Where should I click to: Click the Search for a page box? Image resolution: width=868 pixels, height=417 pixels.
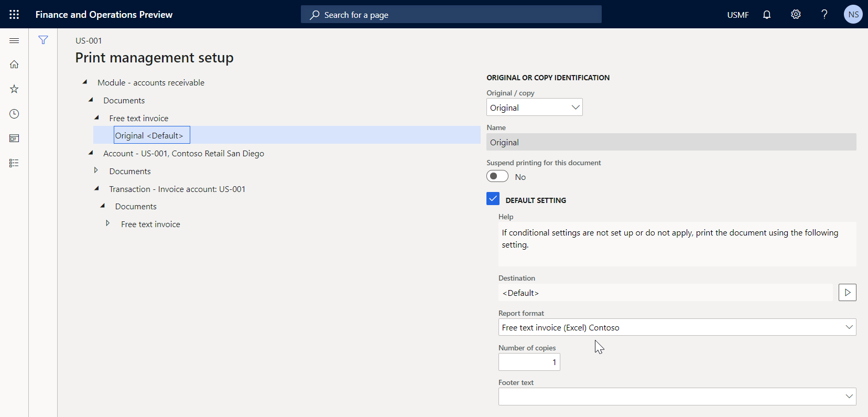coord(451,15)
